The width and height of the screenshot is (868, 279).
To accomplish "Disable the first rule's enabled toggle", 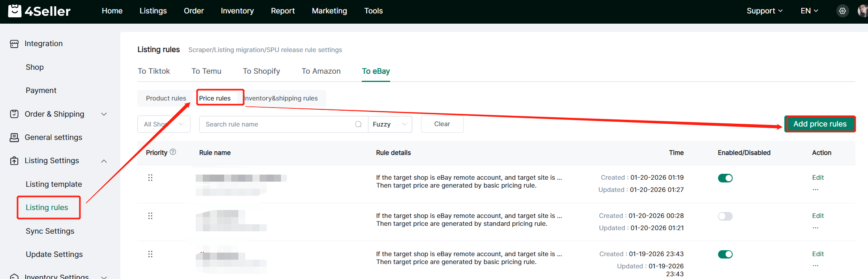I will click(x=725, y=178).
